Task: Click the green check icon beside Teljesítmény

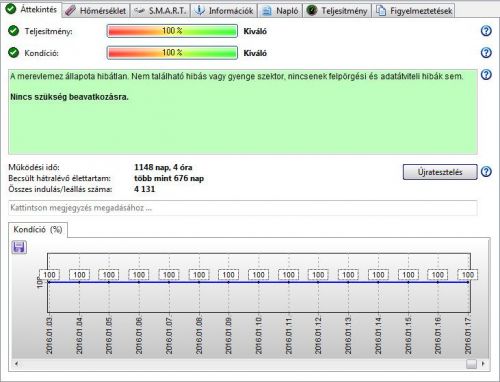Action: pos(13,31)
